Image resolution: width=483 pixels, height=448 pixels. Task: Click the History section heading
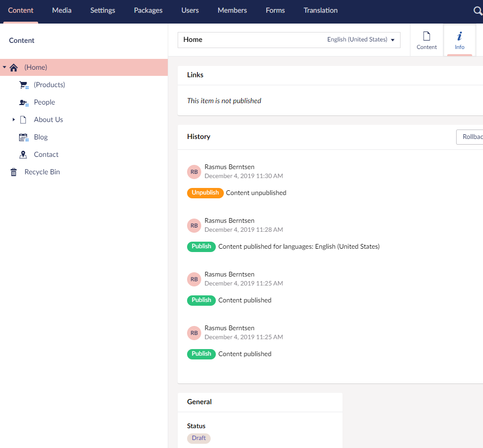(199, 137)
